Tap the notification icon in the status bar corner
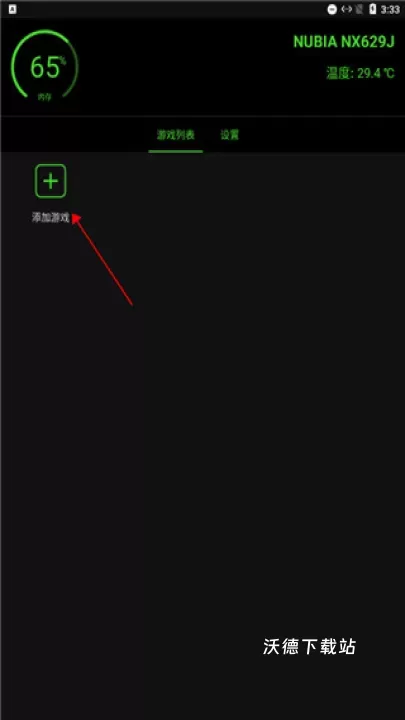Image resolution: width=405 pixels, height=720 pixels. tap(12, 9)
